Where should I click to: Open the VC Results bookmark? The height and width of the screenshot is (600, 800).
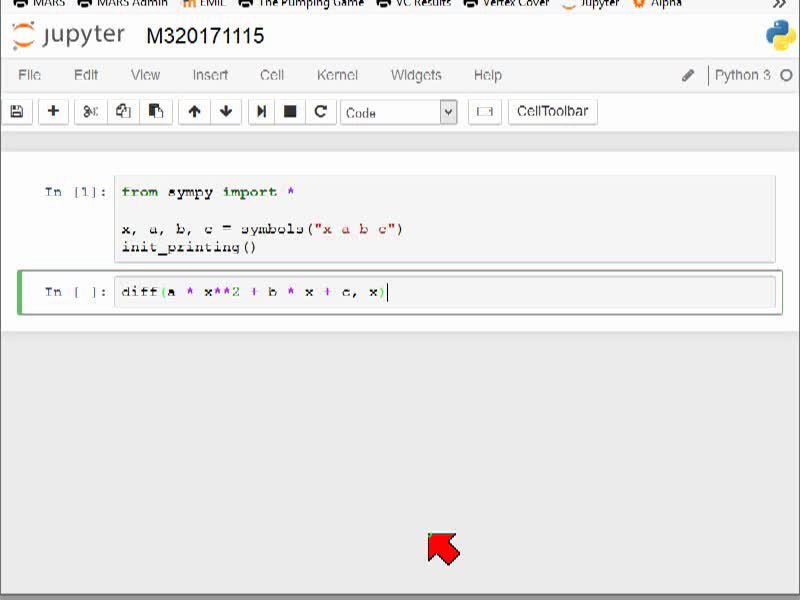click(413, 3)
